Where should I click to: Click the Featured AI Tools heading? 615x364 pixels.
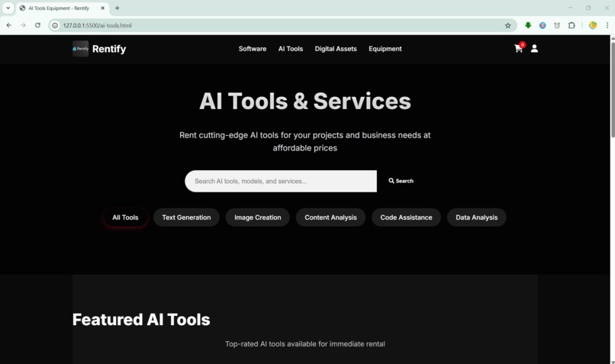(141, 319)
